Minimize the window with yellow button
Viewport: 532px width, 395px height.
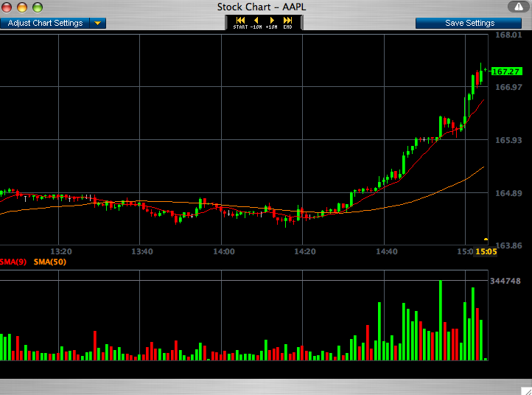click(x=22, y=7)
